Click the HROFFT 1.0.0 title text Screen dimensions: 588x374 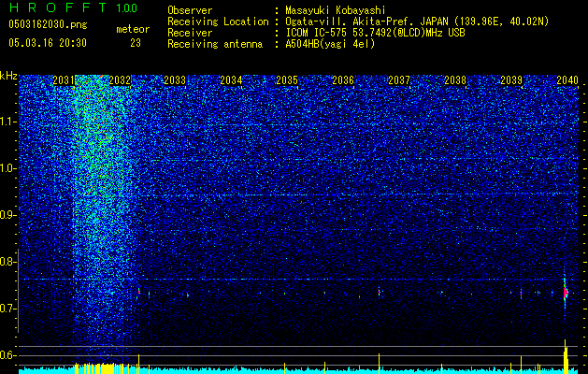point(73,7)
